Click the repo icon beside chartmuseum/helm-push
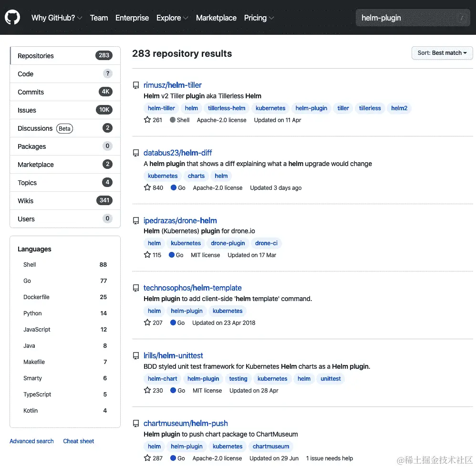This screenshot has width=476, height=468. [x=136, y=424]
